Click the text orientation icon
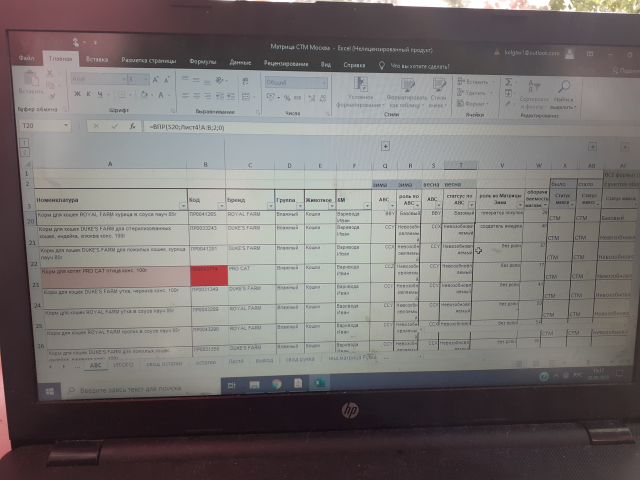The image size is (640, 480). (x=220, y=81)
